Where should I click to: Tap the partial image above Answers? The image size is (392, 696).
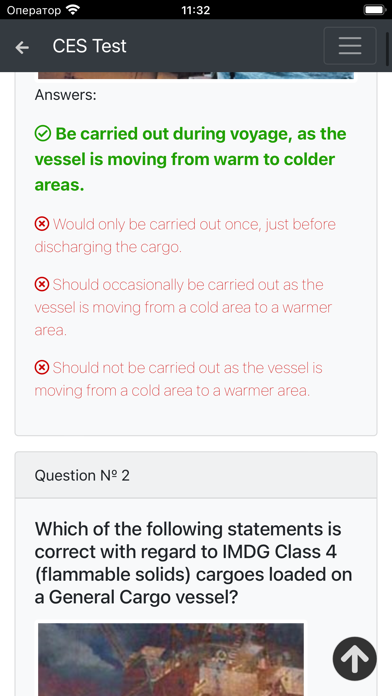coord(196,75)
